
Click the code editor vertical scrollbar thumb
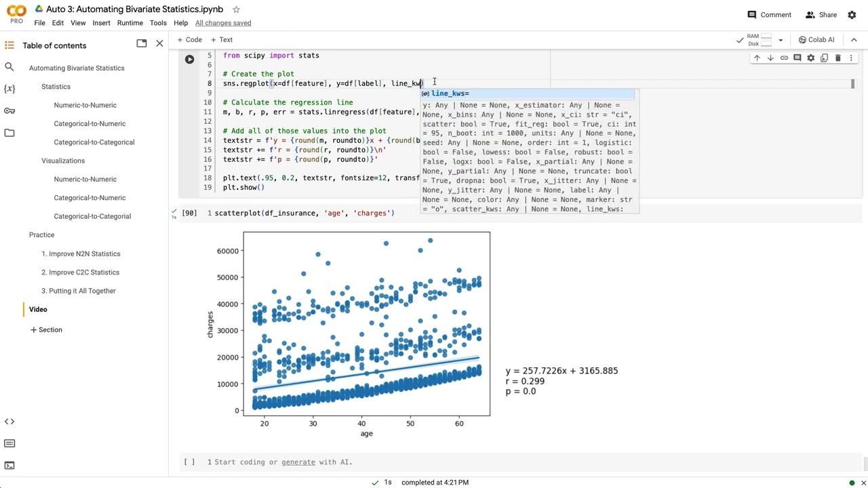click(x=852, y=83)
